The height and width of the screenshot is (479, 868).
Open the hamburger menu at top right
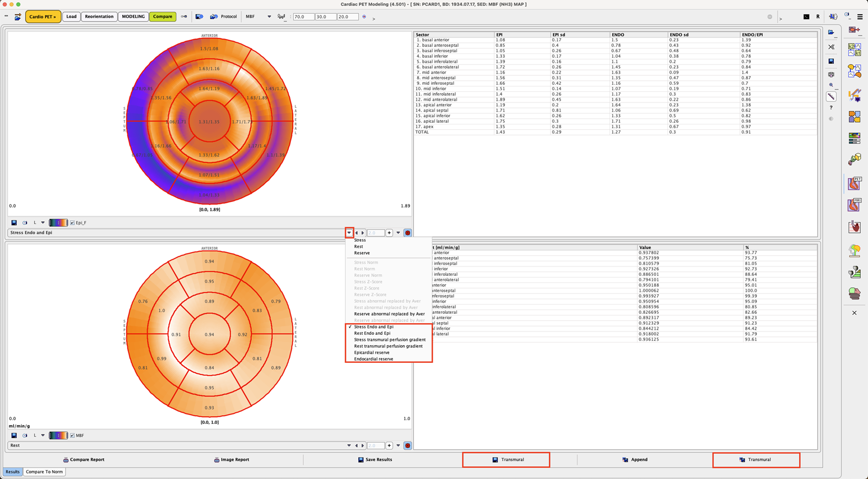860,17
